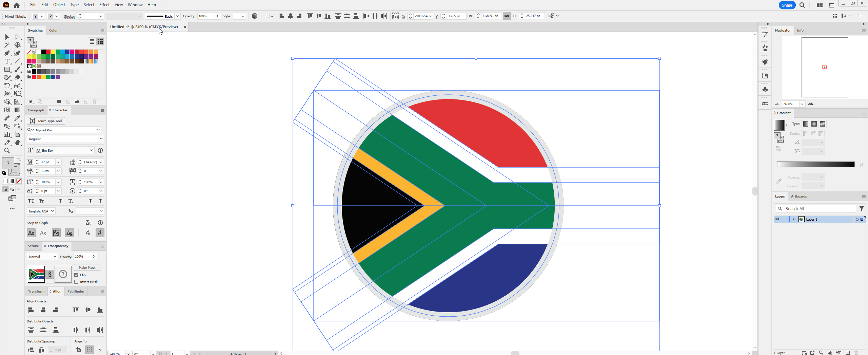Image resolution: width=868 pixels, height=355 pixels.
Task: Click the X coordinate value field
Action: [423, 16]
